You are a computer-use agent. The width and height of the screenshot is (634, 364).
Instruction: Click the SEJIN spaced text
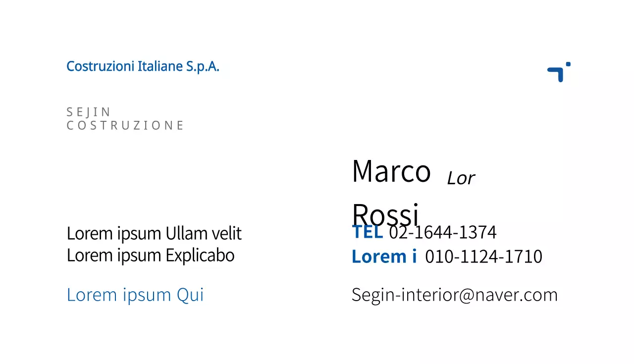pos(89,112)
